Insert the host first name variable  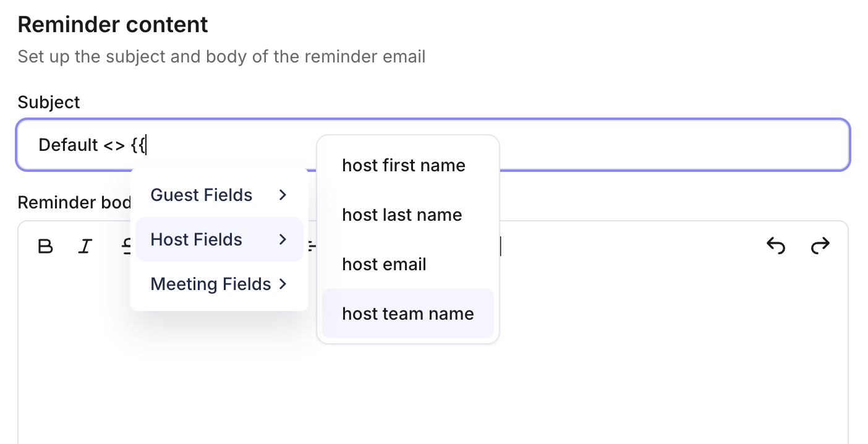coord(408,165)
